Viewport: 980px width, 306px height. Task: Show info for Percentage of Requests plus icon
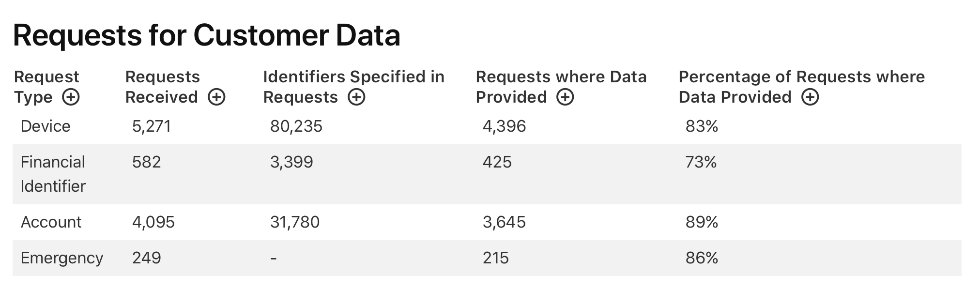click(810, 97)
